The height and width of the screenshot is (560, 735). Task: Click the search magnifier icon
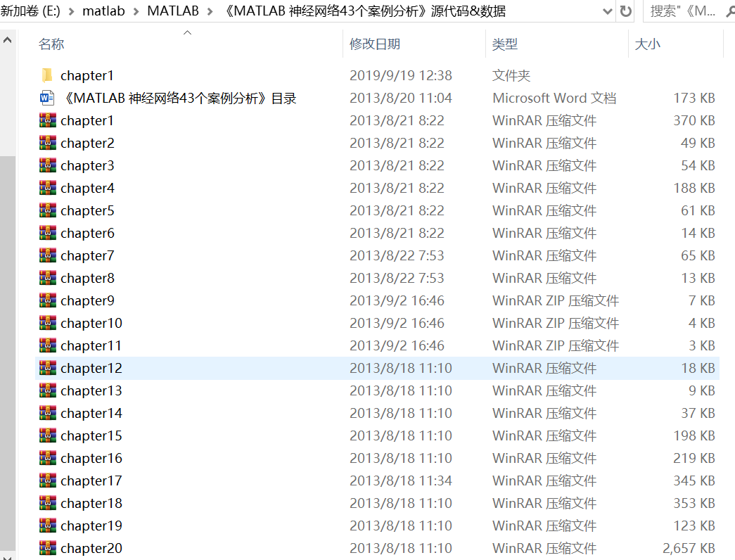point(730,11)
